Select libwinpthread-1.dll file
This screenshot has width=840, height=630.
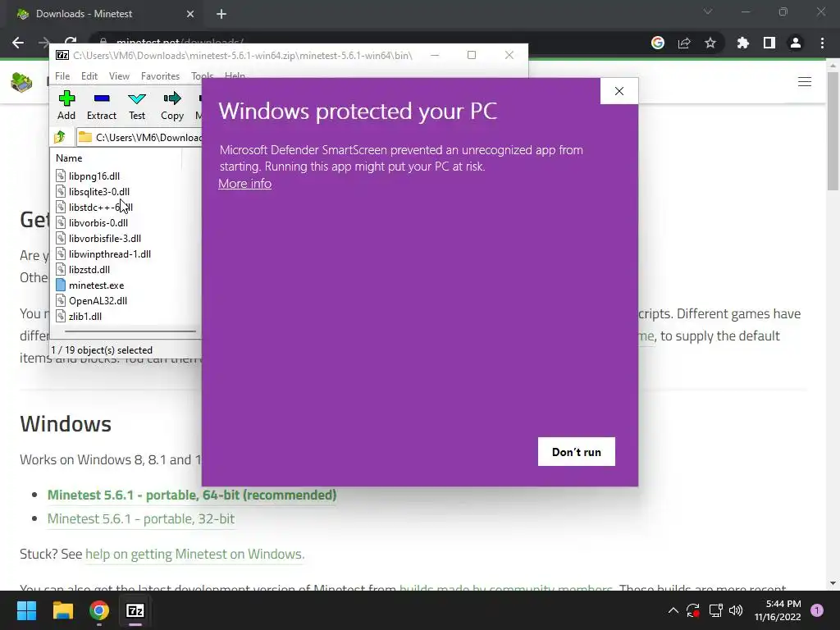[103, 253]
